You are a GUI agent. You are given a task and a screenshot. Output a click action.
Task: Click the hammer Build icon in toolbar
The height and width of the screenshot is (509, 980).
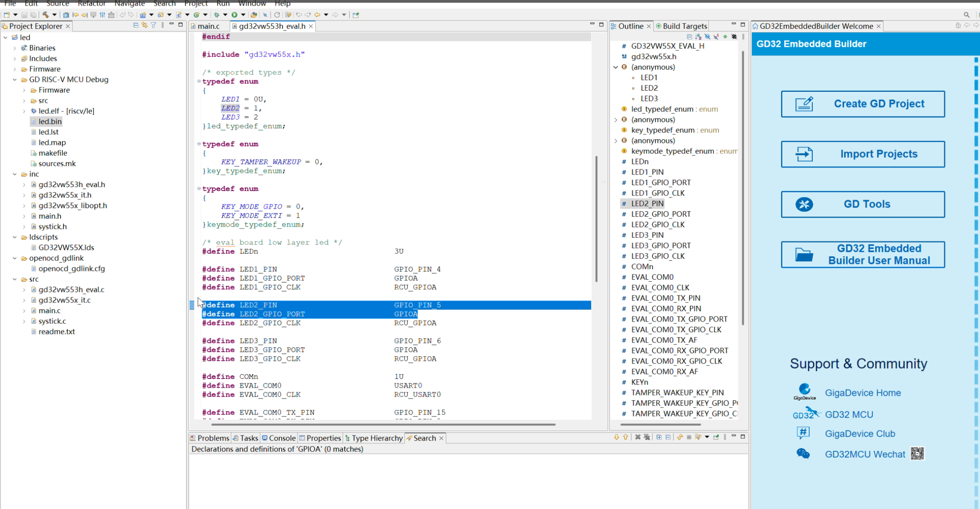(45, 15)
